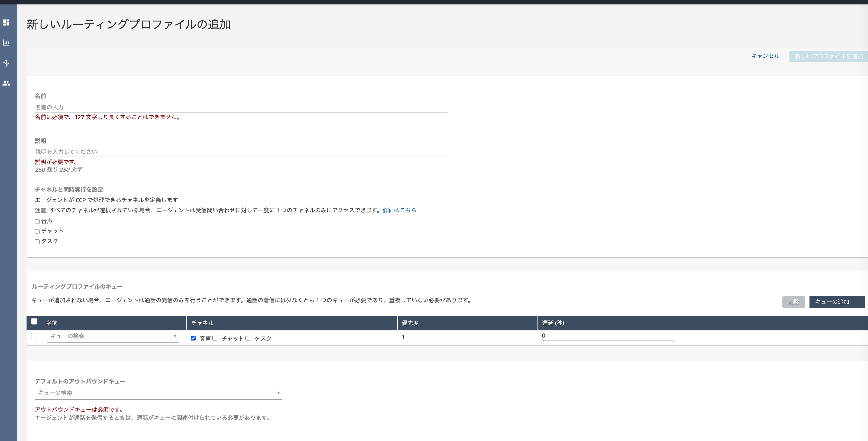
Task: Click the 名前 input field
Action: pyautogui.click(x=241, y=107)
